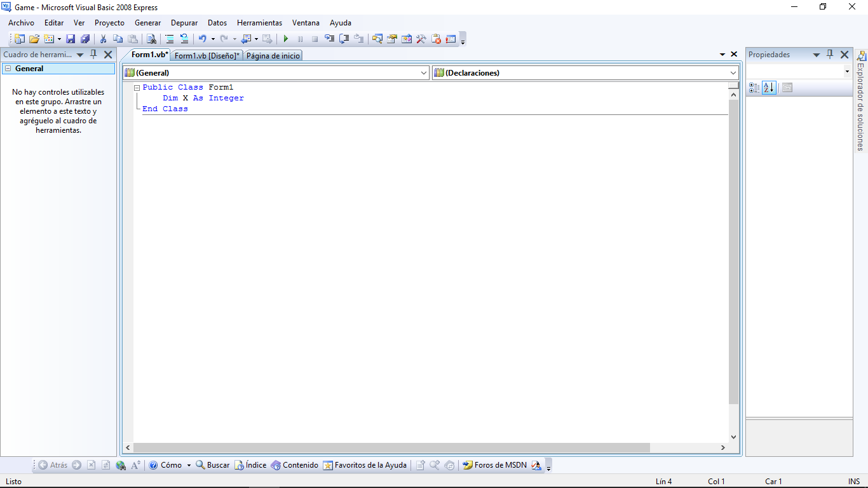
Task: Open the Navigate Backward dropdown arrow
Action: [x=256, y=39]
